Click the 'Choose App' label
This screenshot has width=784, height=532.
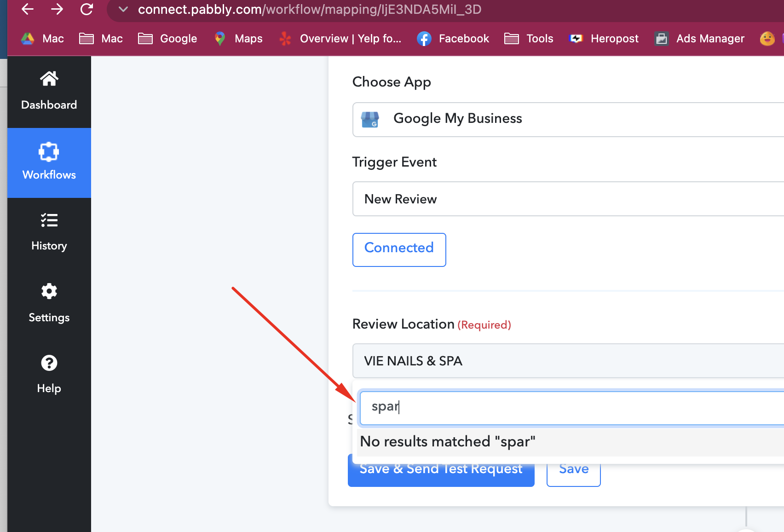(x=392, y=82)
